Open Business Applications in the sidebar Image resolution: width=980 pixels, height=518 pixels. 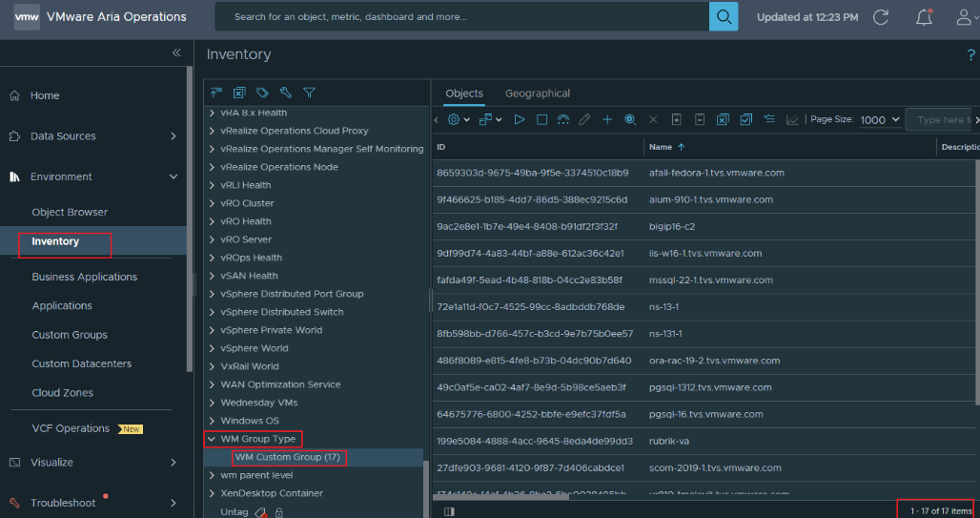click(x=85, y=277)
